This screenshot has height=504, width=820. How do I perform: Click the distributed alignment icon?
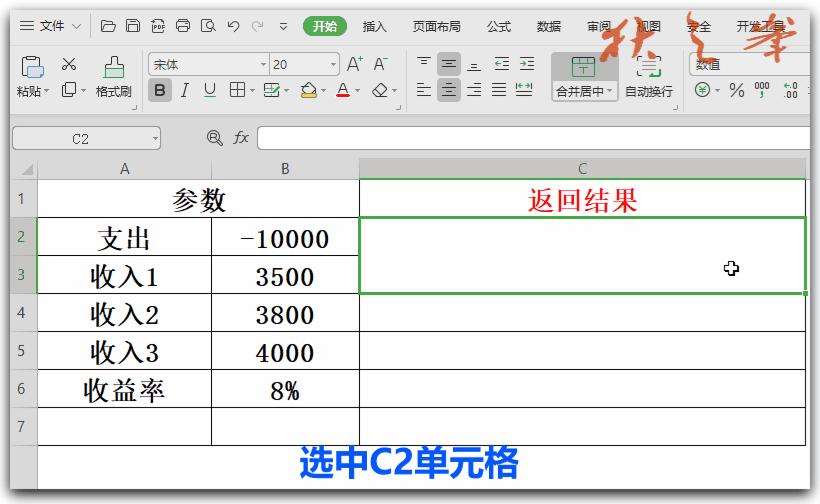[524, 90]
